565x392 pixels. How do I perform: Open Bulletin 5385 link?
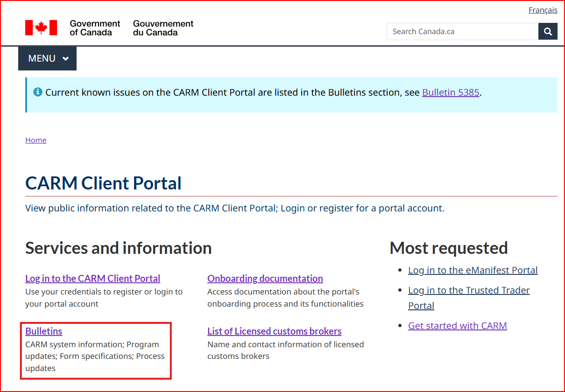coord(451,92)
